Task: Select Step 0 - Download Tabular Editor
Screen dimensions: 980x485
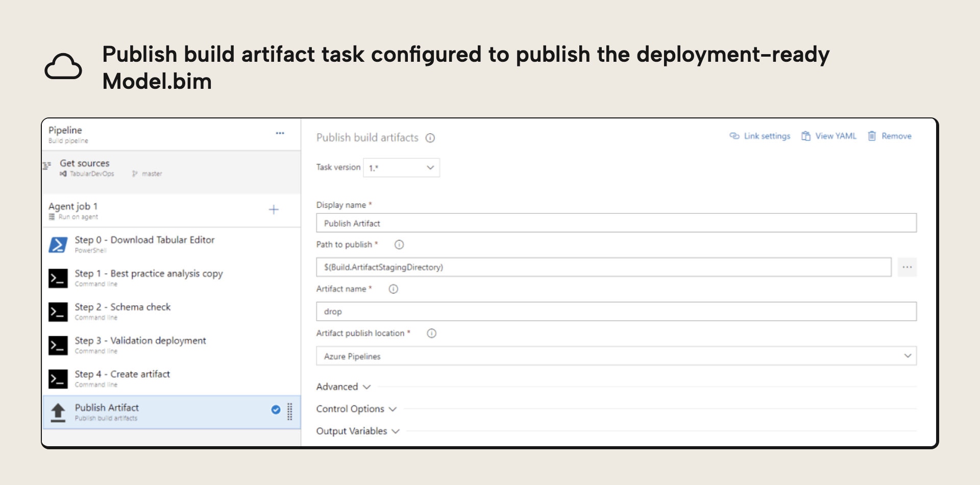Action: (x=171, y=245)
